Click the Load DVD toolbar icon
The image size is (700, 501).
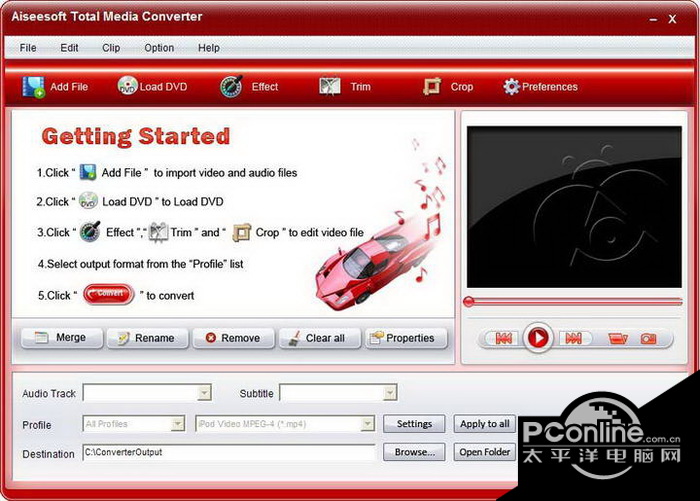[x=128, y=87]
